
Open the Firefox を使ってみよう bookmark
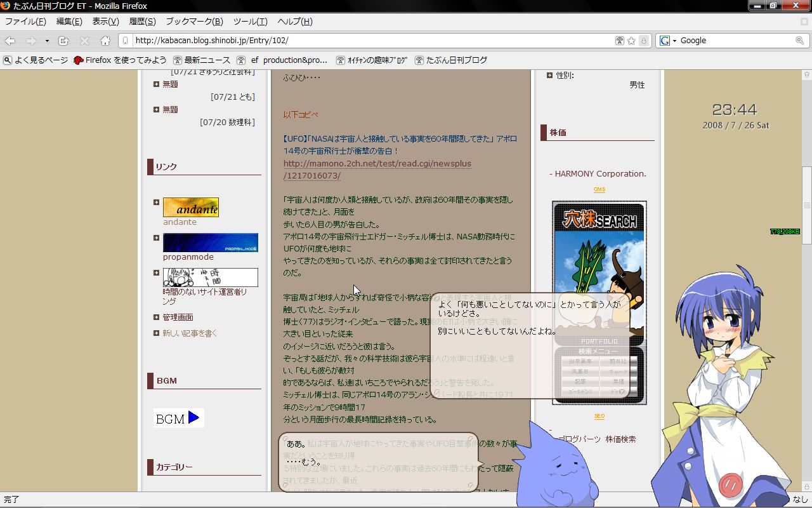pyautogui.click(x=120, y=60)
